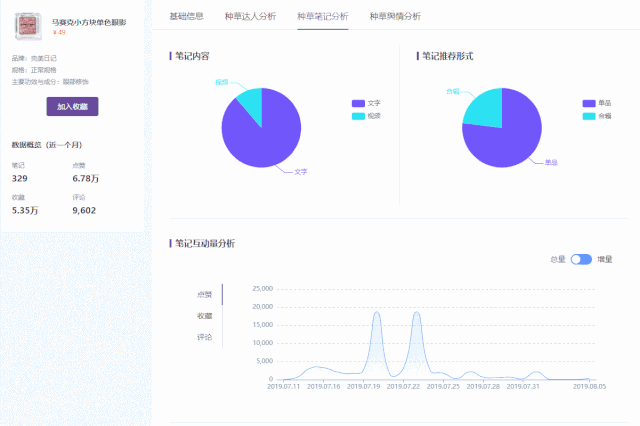The image size is (640, 426).
Task: Click the 20,000 y-axis label
Action: (262, 307)
